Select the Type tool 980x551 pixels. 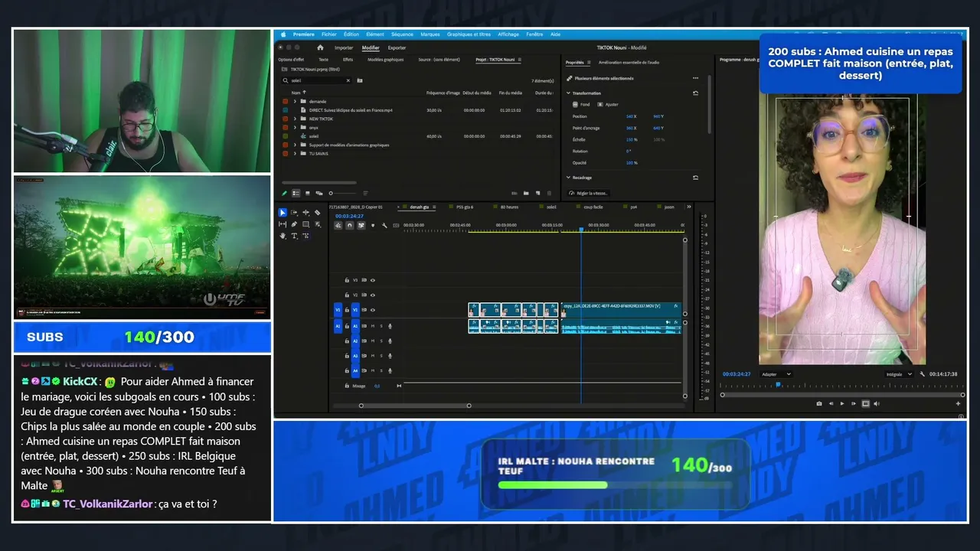point(294,236)
